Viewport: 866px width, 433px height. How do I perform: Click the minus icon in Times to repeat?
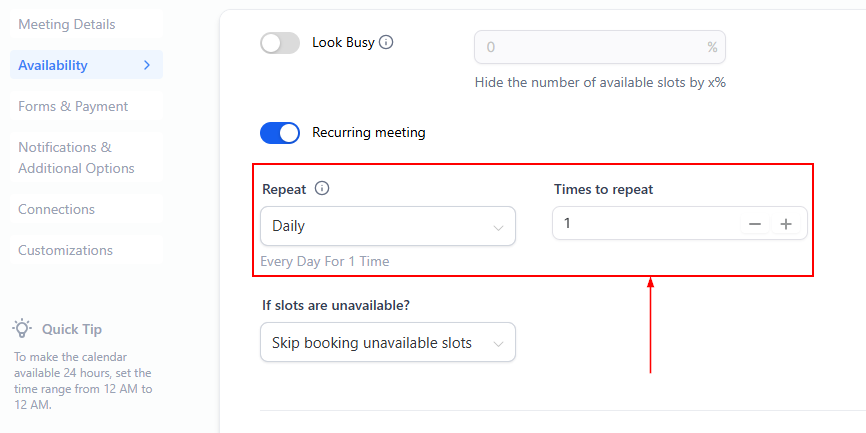755,224
